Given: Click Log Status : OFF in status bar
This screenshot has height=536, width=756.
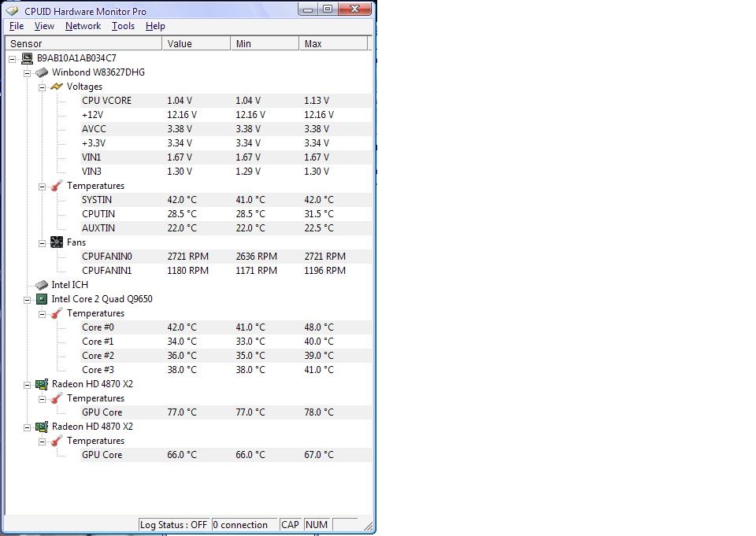Looking at the screenshot, I should click(x=173, y=525).
